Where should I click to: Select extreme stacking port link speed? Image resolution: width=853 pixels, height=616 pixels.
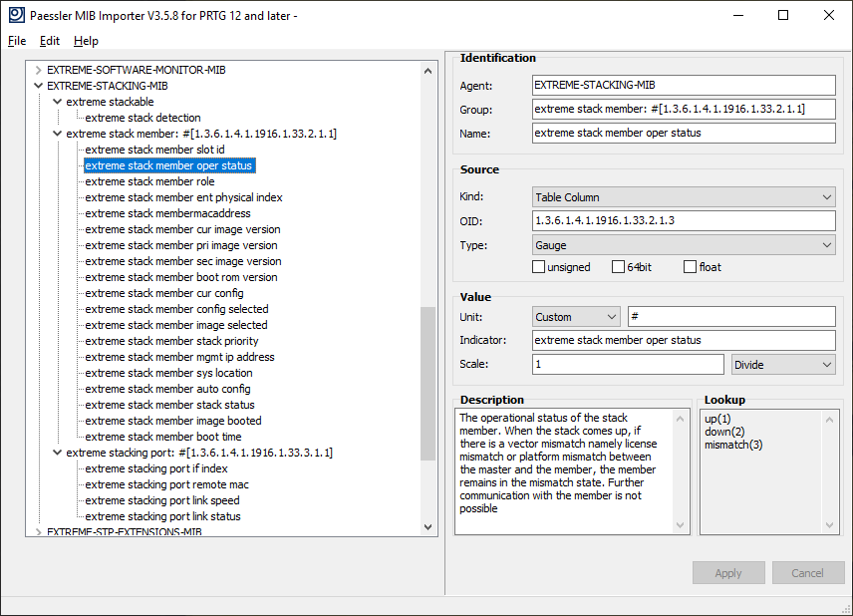tap(162, 500)
